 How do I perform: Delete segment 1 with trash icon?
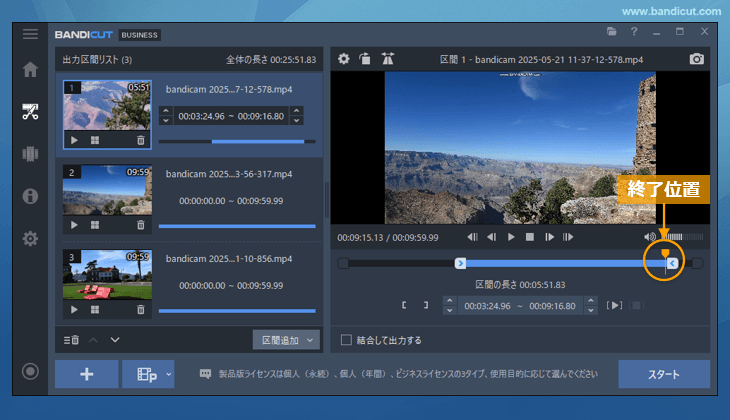pyautogui.click(x=140, y=141)
